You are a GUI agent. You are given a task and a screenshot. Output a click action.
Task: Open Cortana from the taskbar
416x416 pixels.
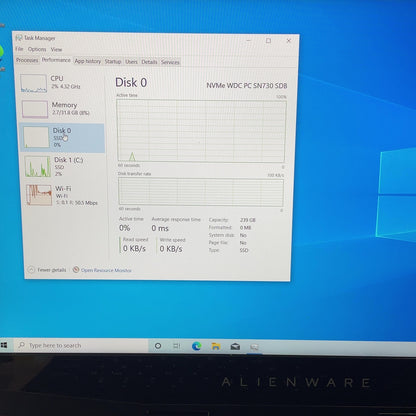coord(158,346)
